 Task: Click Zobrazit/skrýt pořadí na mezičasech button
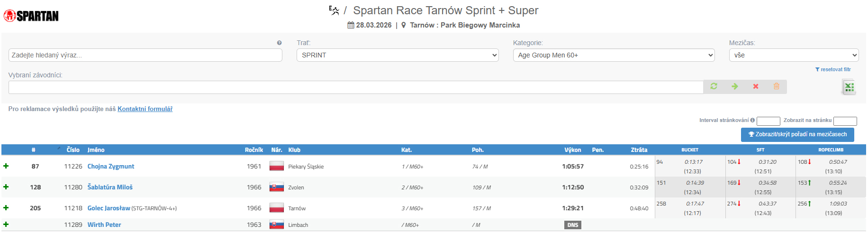tap(797, 134)
